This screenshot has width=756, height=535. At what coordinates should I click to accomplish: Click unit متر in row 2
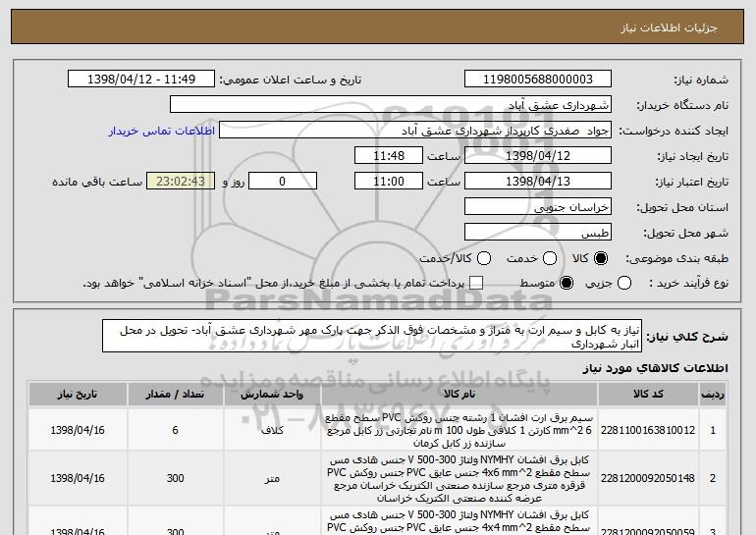272,478
